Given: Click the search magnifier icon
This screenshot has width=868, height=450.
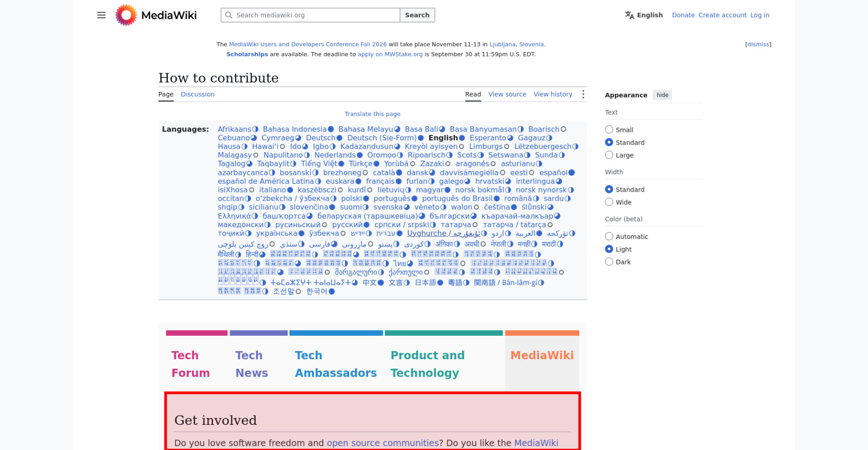Looking at the screenshot, I should click(x=229, y=15).
